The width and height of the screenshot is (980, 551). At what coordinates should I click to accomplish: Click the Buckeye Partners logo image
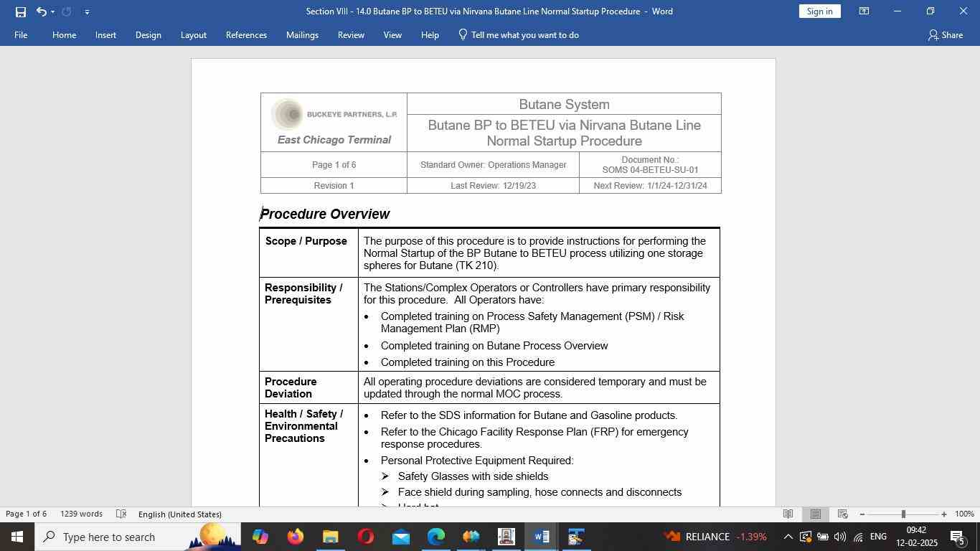click(334, 114)
